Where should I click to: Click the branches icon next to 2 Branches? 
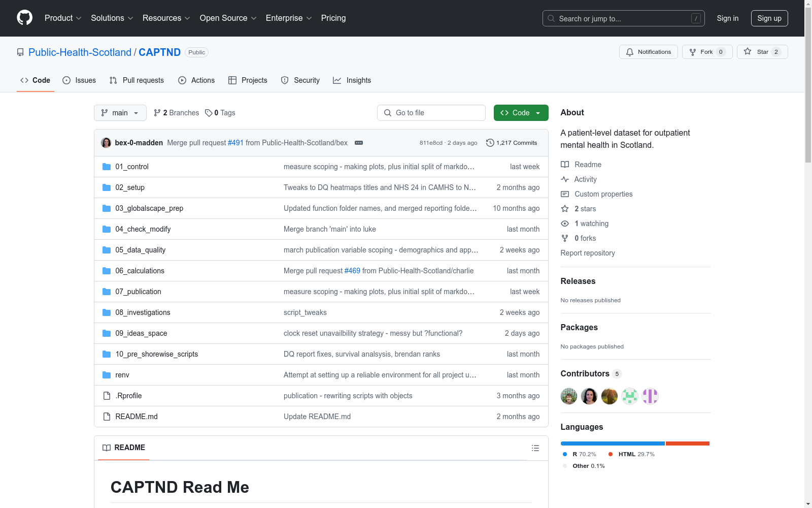pos(157,113)
